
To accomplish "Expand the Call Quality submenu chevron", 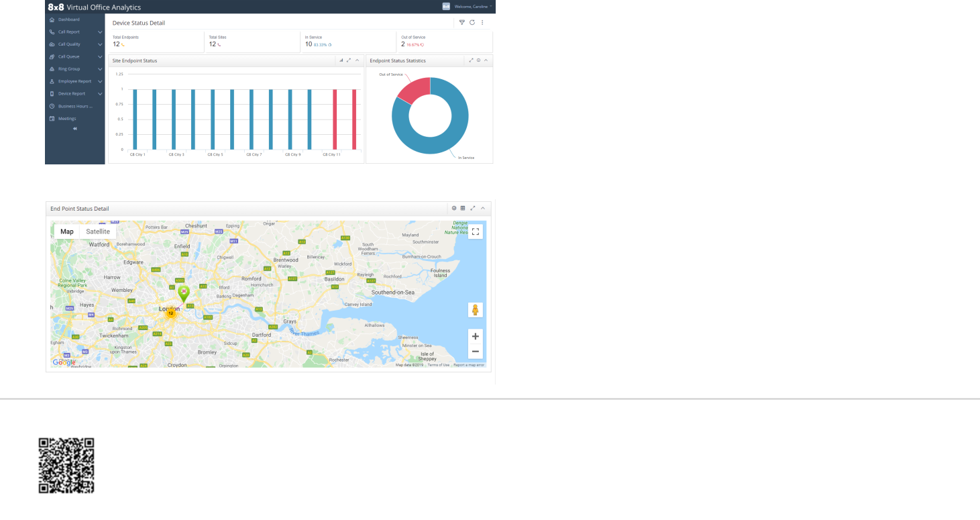I will pos(100,44).
